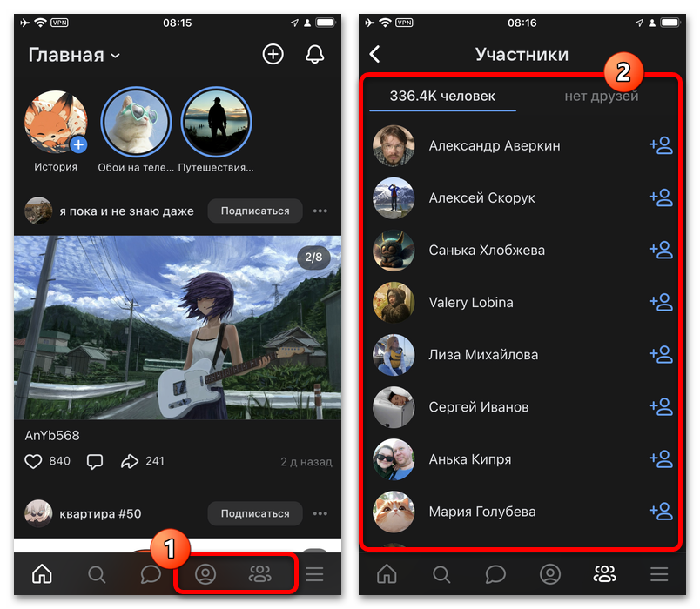Open Мария Голубева's profile
Screen dimensions: 700x609
click(x=482, y=512)
